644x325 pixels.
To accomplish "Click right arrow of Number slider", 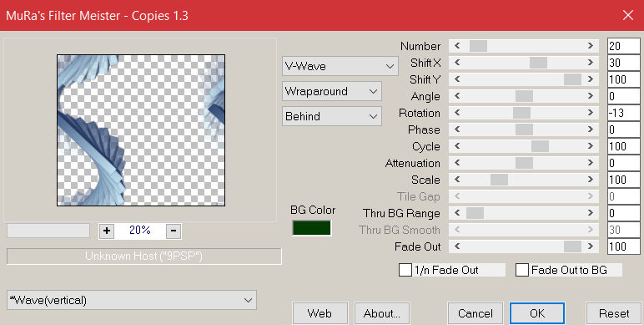I will pos(591,46).
